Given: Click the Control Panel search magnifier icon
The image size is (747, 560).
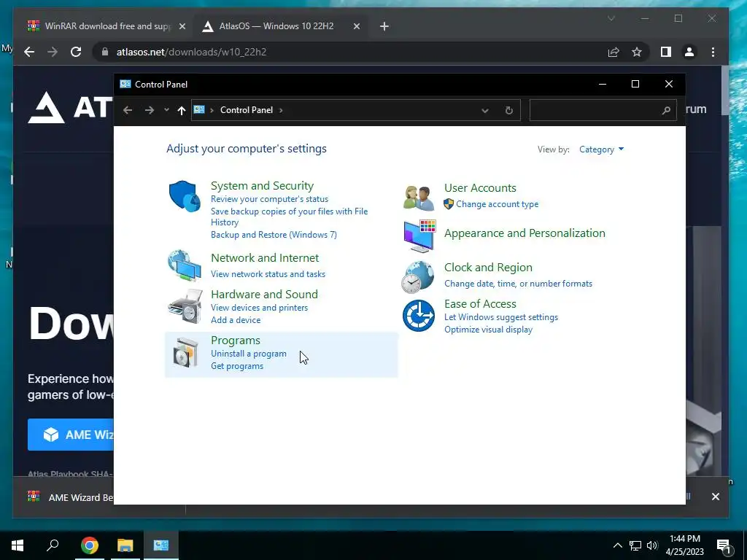Looking at the screenshot, I should 666,111.
